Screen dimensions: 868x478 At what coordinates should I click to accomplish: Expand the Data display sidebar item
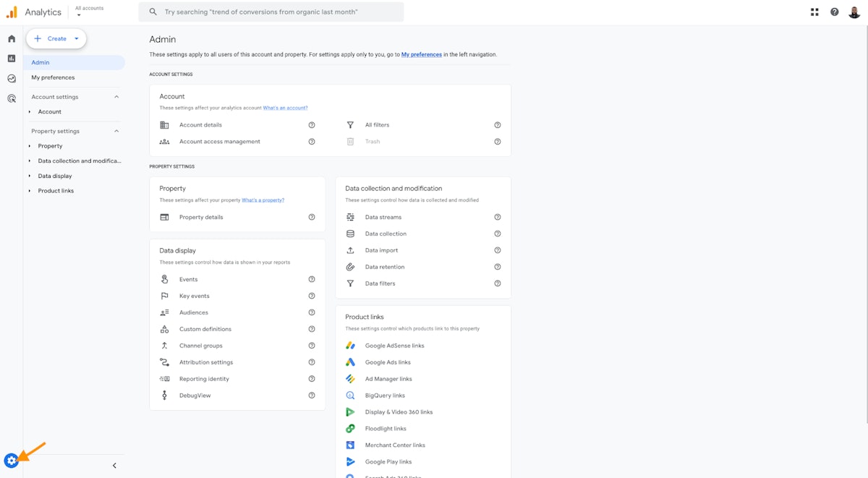click(x=30, y=176)
